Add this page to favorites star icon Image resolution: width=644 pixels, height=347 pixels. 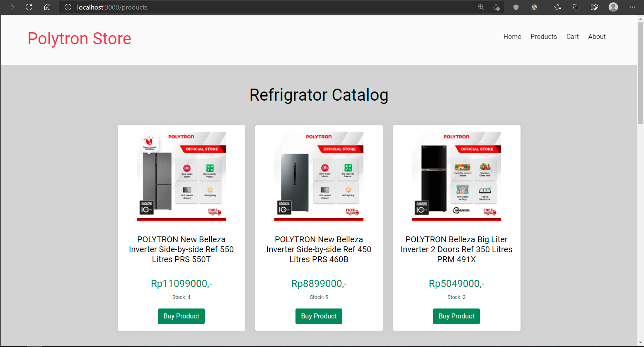point(496,7)
